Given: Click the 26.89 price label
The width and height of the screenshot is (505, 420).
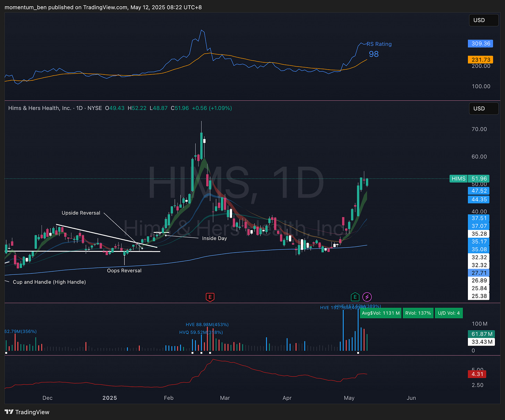Looking at the screenshot, I should (x=479, y=281).
